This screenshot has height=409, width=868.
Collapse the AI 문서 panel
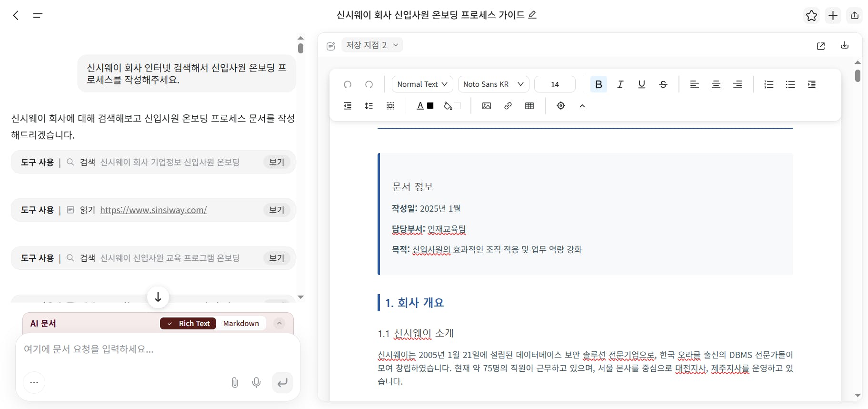279,323
